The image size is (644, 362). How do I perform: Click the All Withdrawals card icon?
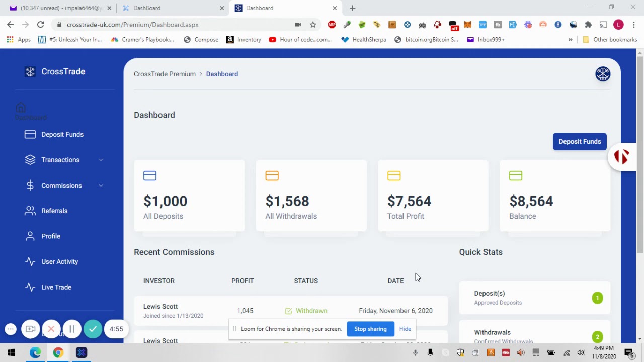tap(272, 175)
